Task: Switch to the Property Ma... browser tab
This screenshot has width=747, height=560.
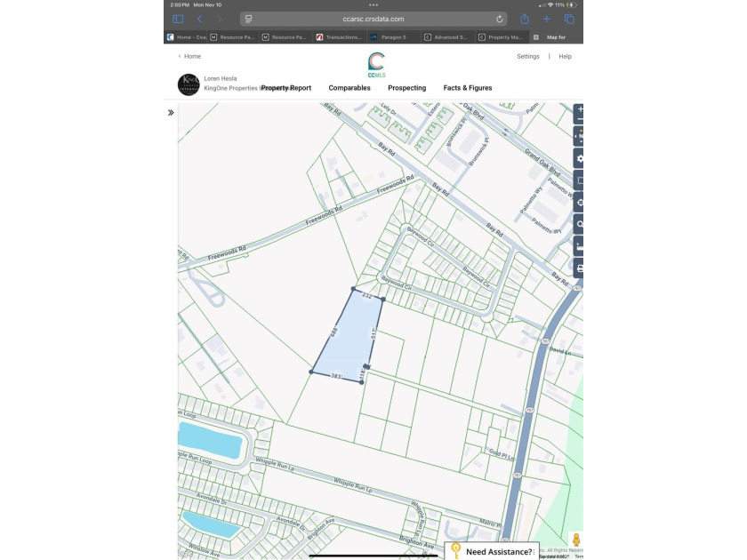Action: (502, 37)
